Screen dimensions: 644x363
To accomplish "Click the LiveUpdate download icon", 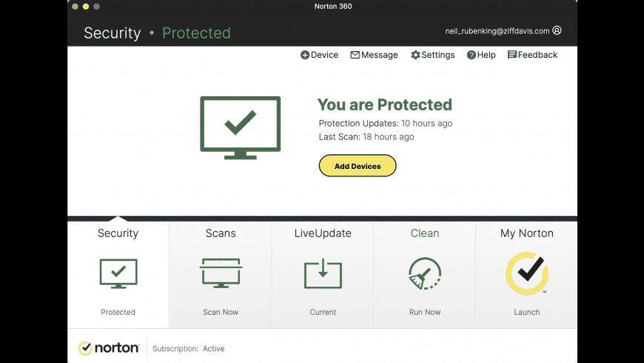I will (323, 273).
